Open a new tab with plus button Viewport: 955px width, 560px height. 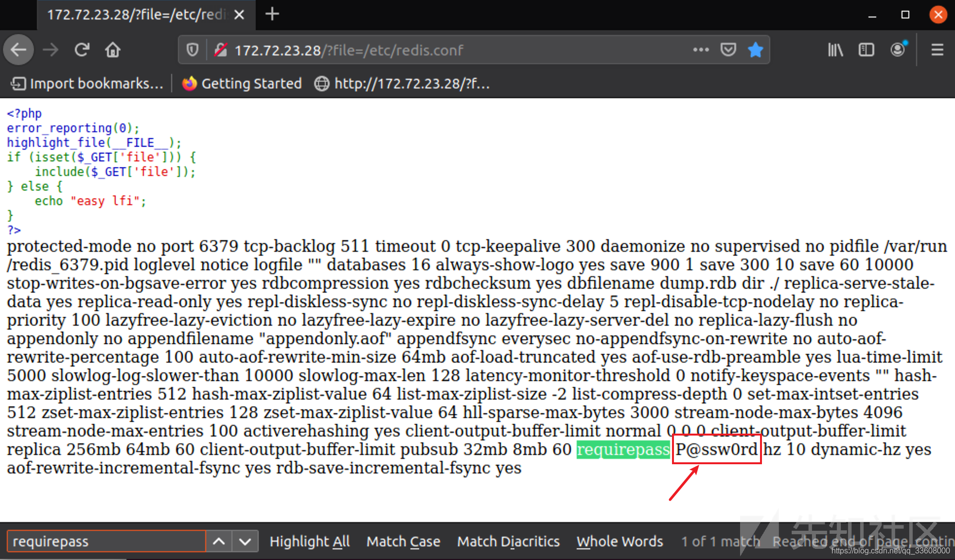(272, 14)
